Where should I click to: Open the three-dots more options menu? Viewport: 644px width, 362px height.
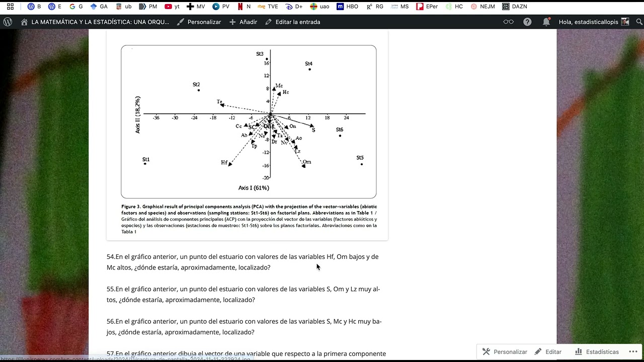(x=633, y=352)
